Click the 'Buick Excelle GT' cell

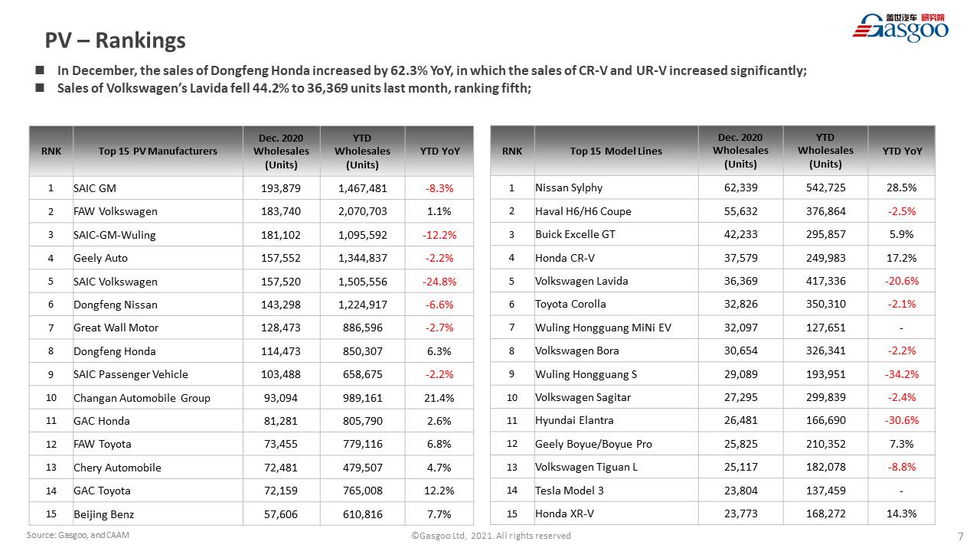tap(616, 234)
